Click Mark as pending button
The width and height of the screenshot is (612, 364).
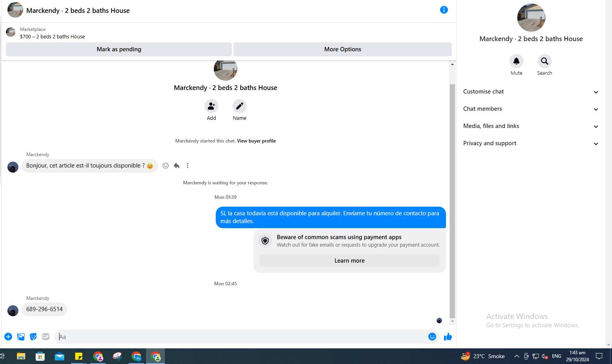click(119, 49)
